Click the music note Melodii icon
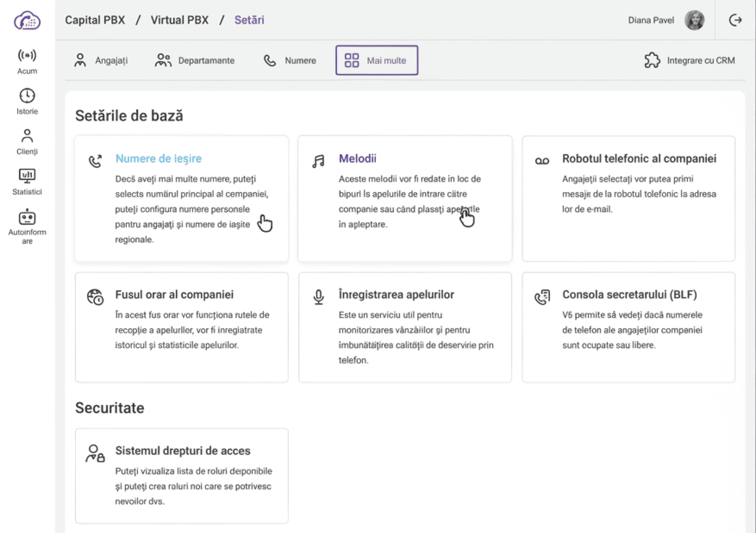 click(x=318, y=161)
